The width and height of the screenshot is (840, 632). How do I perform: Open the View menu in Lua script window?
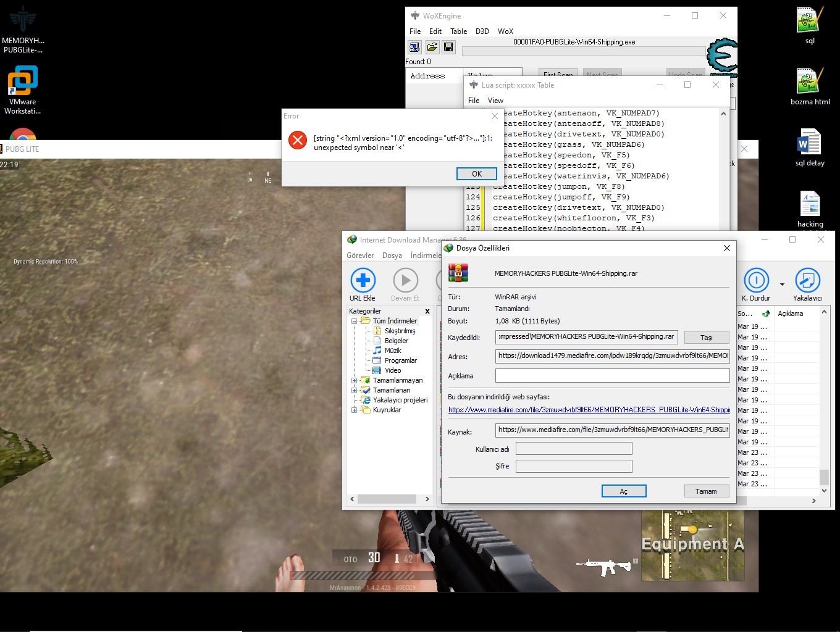coord(495,101)
